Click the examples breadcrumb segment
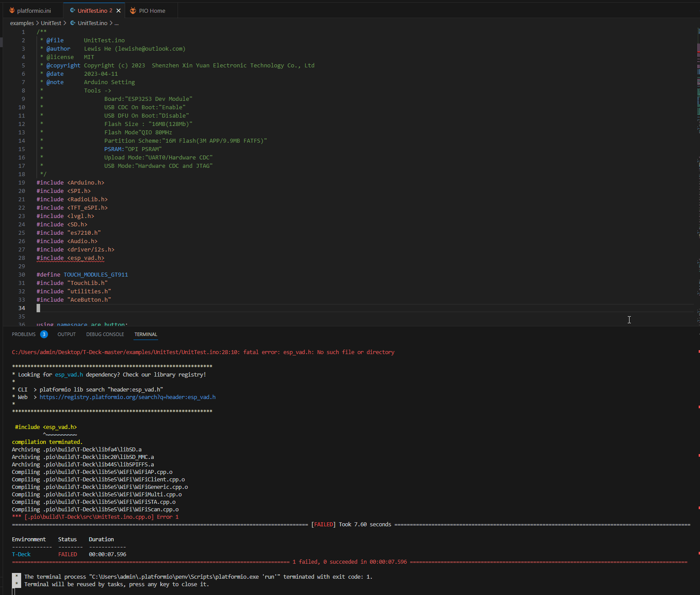This screenshot has height=595, width=700. pyautogui.click(x=22, y=23)
